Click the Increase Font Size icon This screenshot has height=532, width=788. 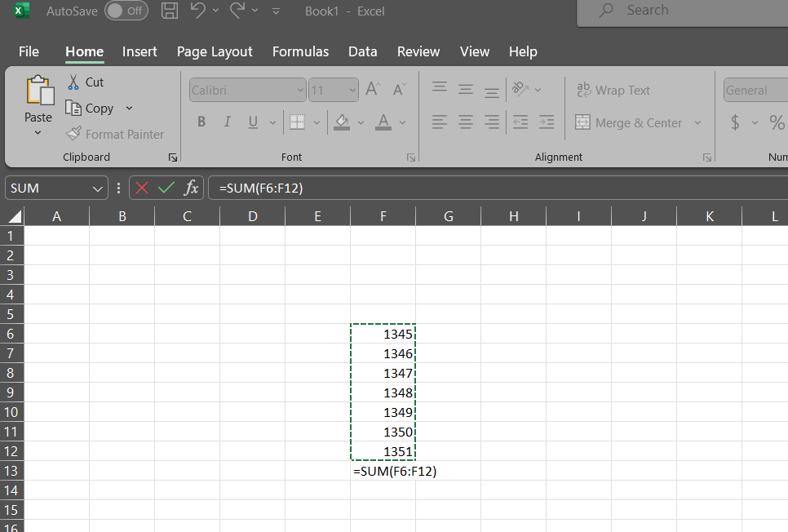tap(373, 90)
